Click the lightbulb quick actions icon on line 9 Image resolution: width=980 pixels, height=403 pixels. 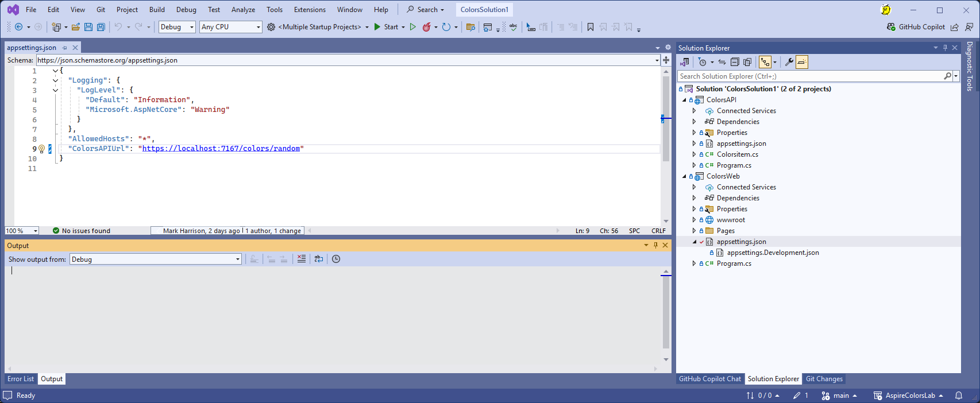pyautogui.click(x=41, y=149)
